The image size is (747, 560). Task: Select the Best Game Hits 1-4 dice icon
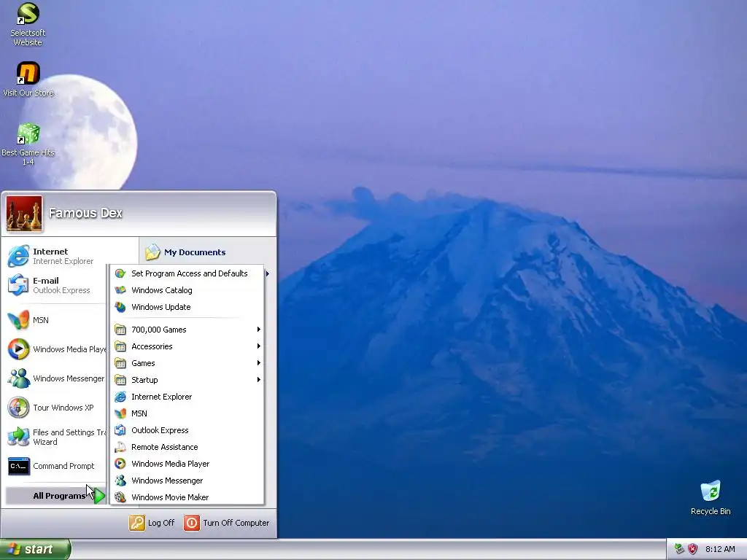point(28,134)
